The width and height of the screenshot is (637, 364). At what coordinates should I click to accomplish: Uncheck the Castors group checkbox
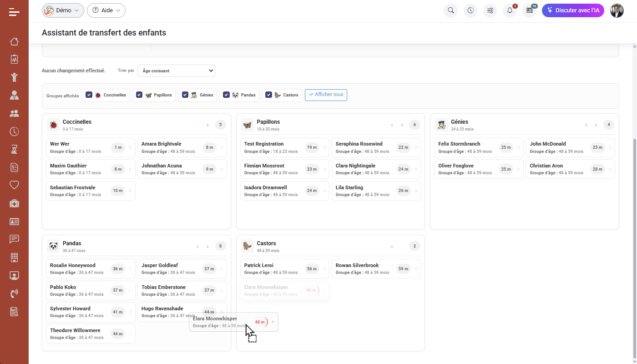(268, 95)
